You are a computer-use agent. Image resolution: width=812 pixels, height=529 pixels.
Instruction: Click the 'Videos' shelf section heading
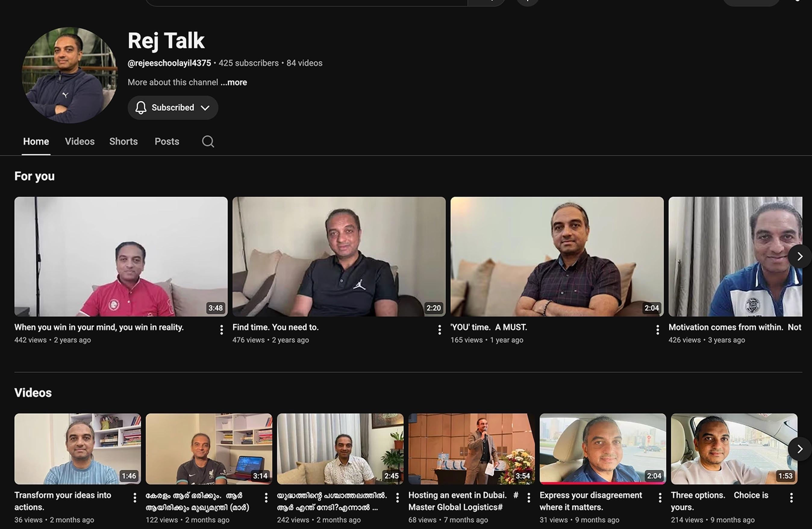(x=33, y=393)
